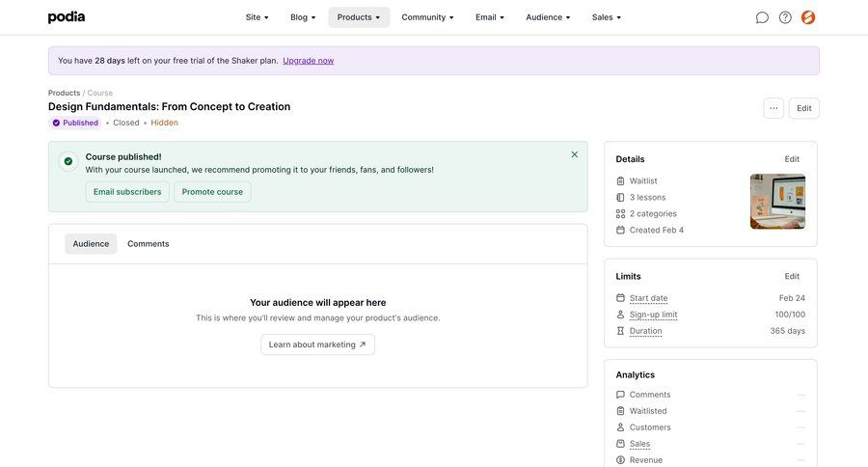Edit the Details panel
This screenshot has height=467, width=868.
[x=792, y=159]
